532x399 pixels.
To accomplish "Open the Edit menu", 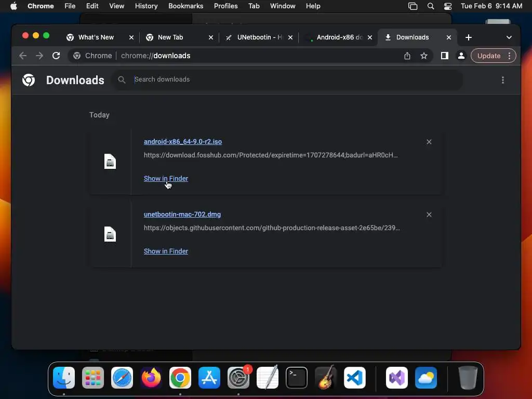I will pos(92,6).
